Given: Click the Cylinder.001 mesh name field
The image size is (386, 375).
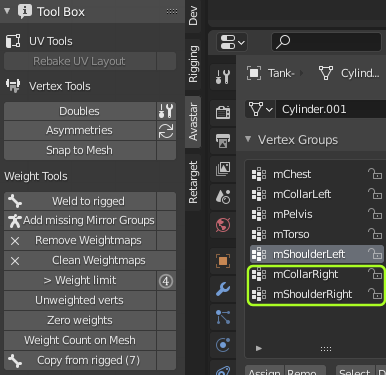Looking at the screenshot, I should (331, 109).
